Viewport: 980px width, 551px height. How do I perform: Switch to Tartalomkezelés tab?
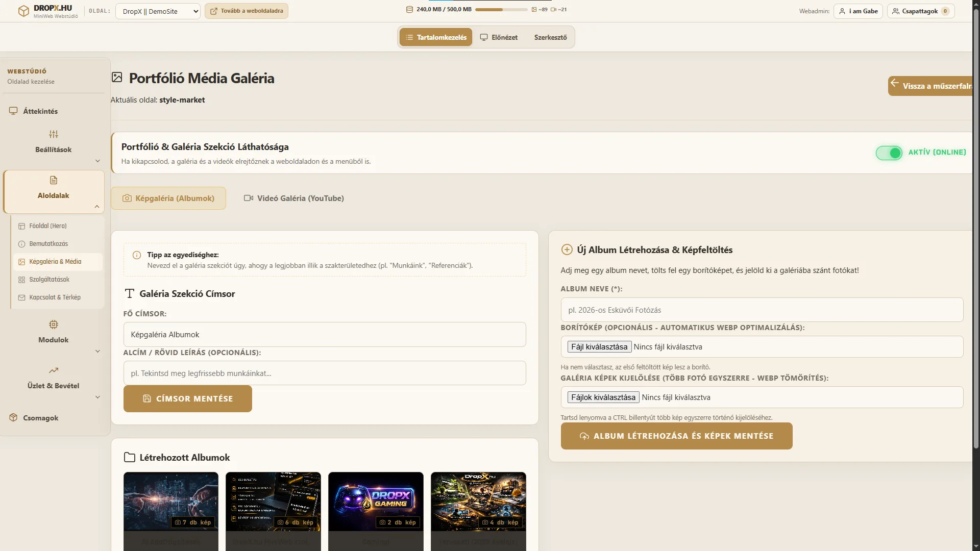coord(436,37)
